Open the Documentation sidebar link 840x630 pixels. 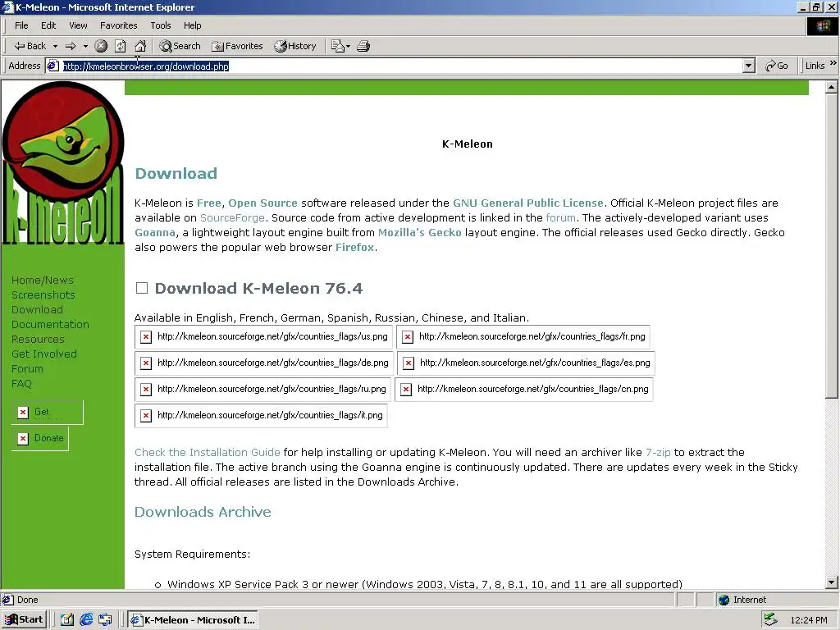(50, 325)
